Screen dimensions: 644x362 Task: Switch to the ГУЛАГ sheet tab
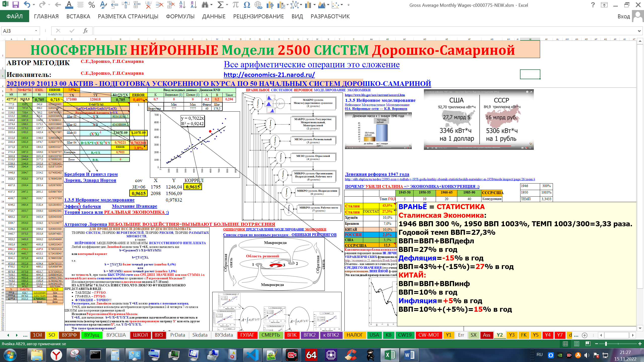[247, 335]
